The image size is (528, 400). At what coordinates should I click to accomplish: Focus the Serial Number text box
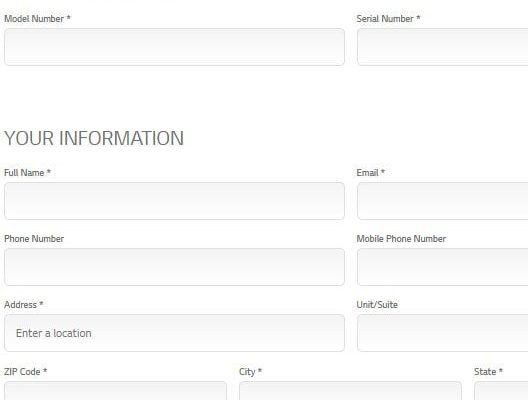442,47
